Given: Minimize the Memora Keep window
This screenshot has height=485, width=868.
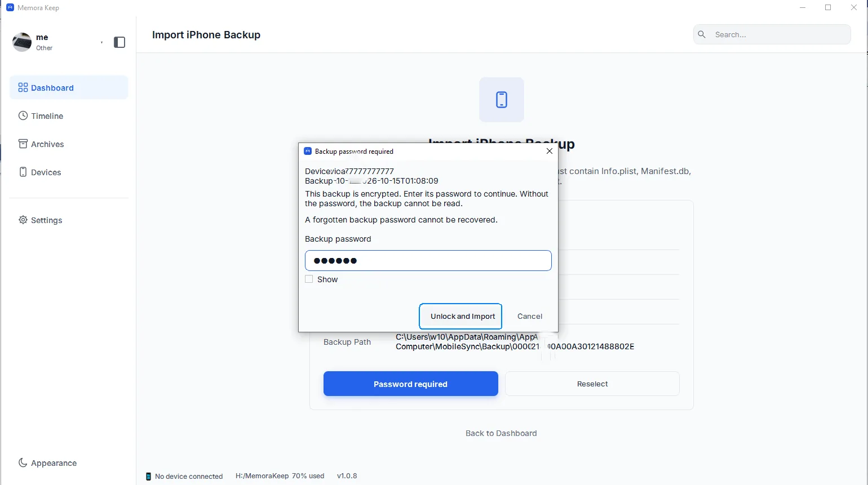Looking at the screenshot, I should click(x=802, y=8).
